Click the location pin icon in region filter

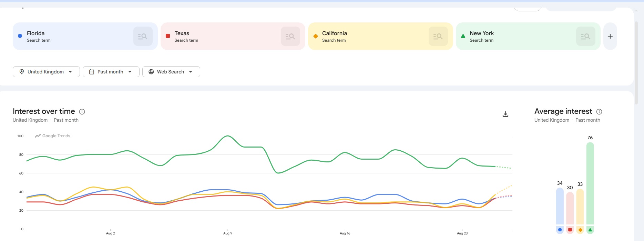[22, 72]
